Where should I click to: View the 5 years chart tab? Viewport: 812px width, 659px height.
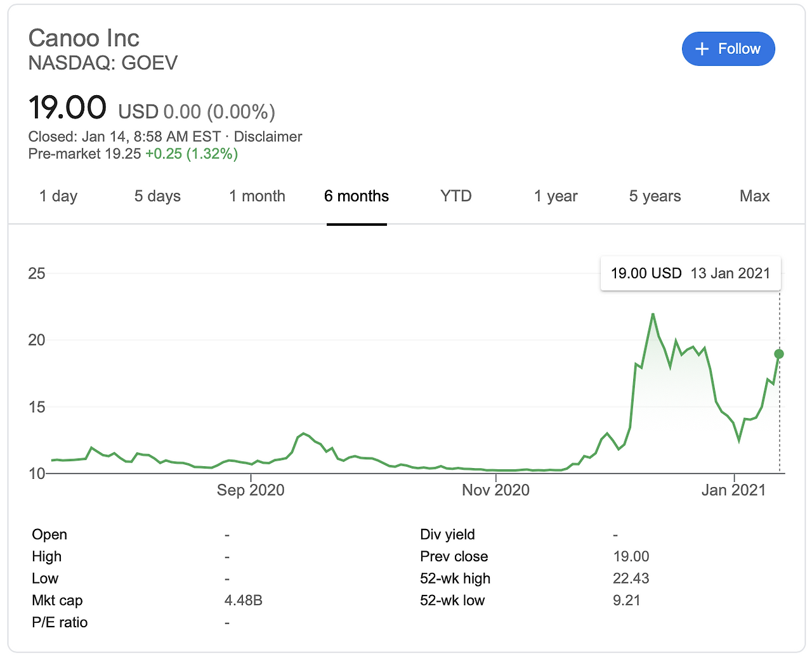655,196
